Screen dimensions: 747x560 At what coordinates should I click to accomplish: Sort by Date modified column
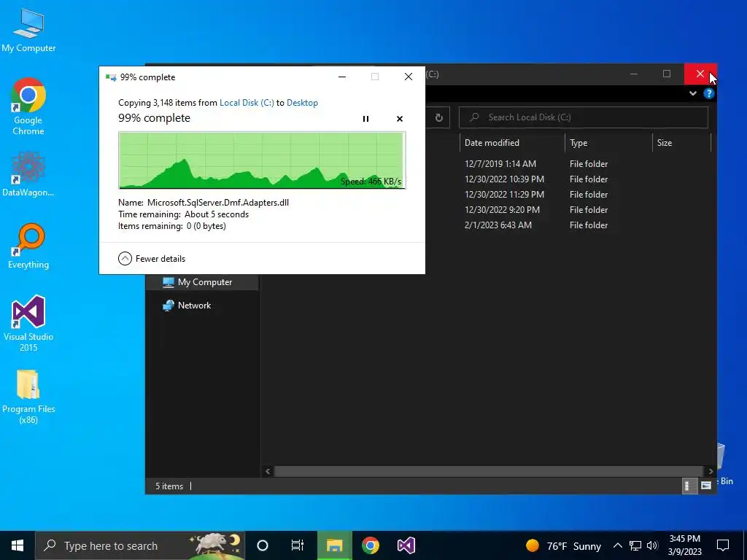click(x=512, y=143)
